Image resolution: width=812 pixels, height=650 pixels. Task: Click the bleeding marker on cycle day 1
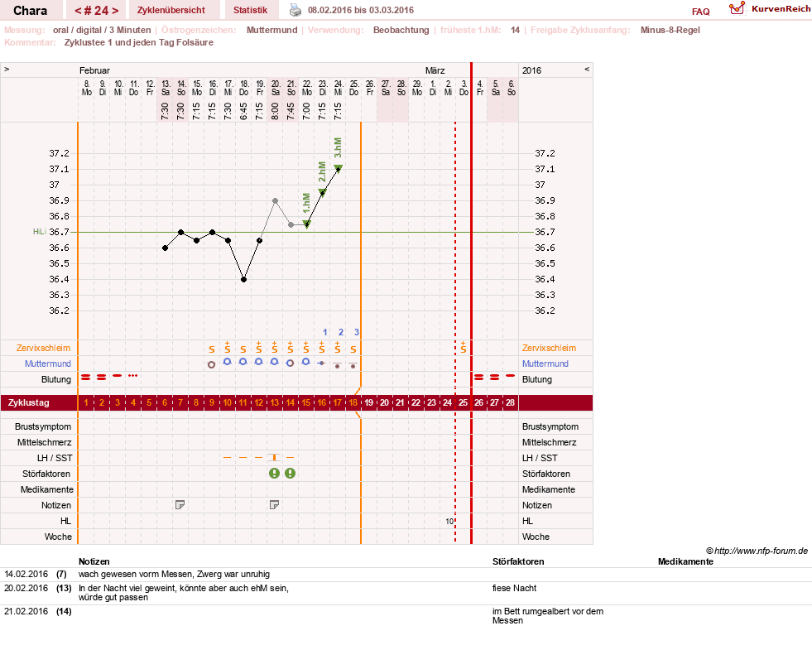pos(86,377)
